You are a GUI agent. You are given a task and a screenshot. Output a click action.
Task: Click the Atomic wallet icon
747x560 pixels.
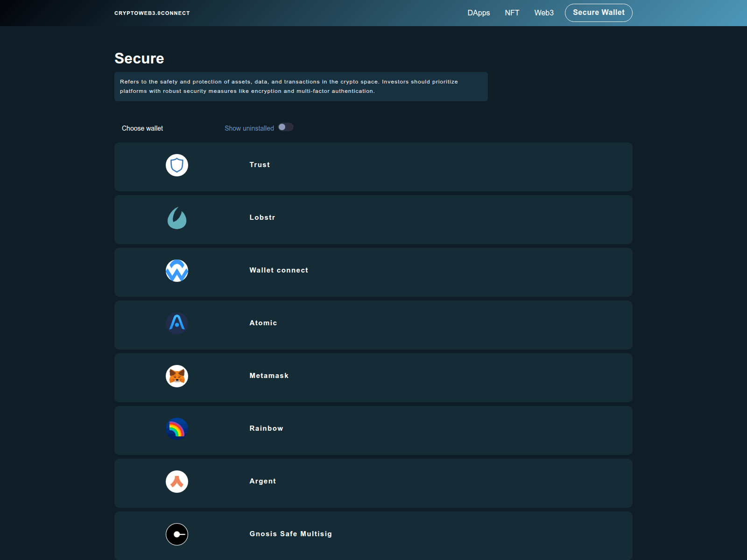[x=177, y=323]
